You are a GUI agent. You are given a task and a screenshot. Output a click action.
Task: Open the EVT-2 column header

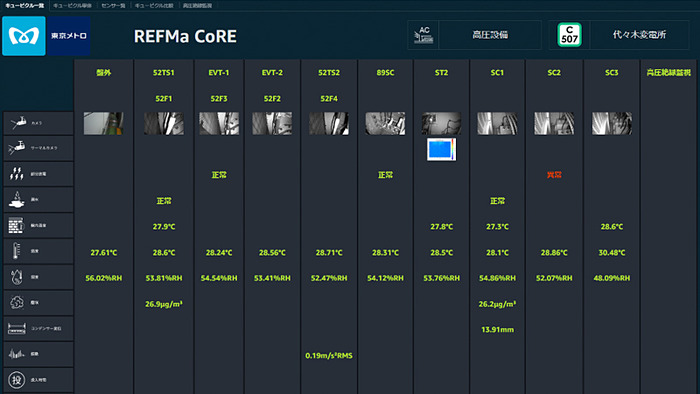(x=272, y=72)
